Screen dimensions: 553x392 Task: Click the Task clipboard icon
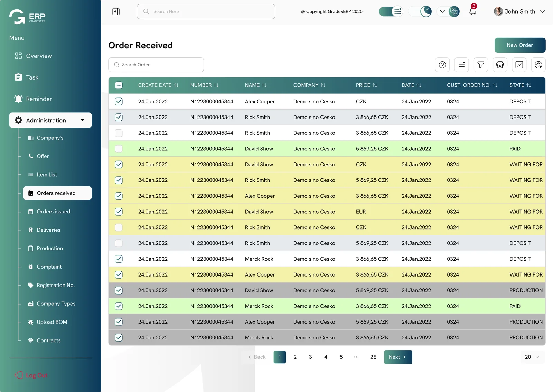18,77
